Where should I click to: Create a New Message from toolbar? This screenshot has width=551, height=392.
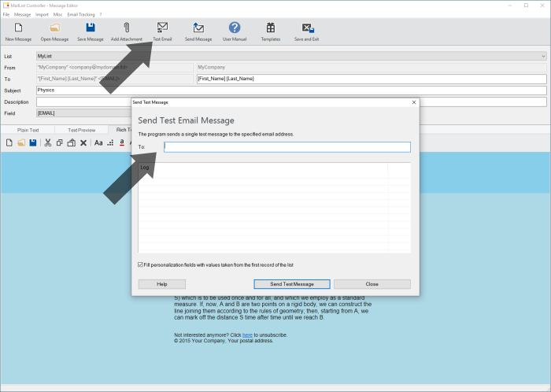coord(18,31)
